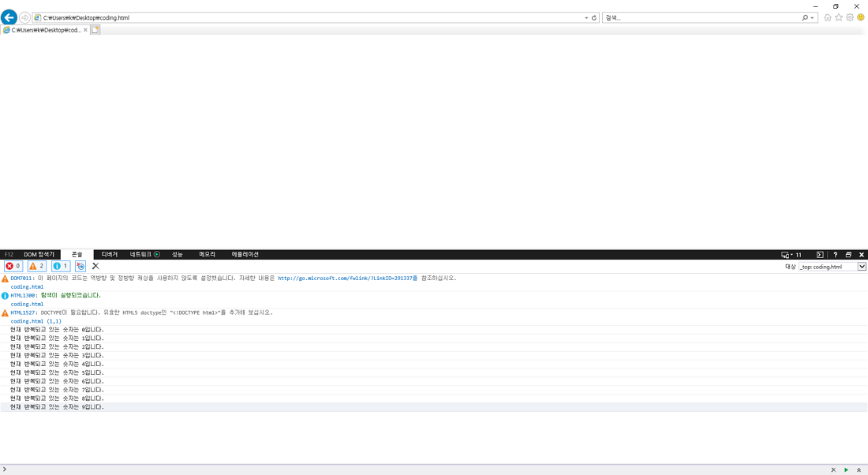
Task: Select log line ending 3입니다
Action: coord(434,355)
